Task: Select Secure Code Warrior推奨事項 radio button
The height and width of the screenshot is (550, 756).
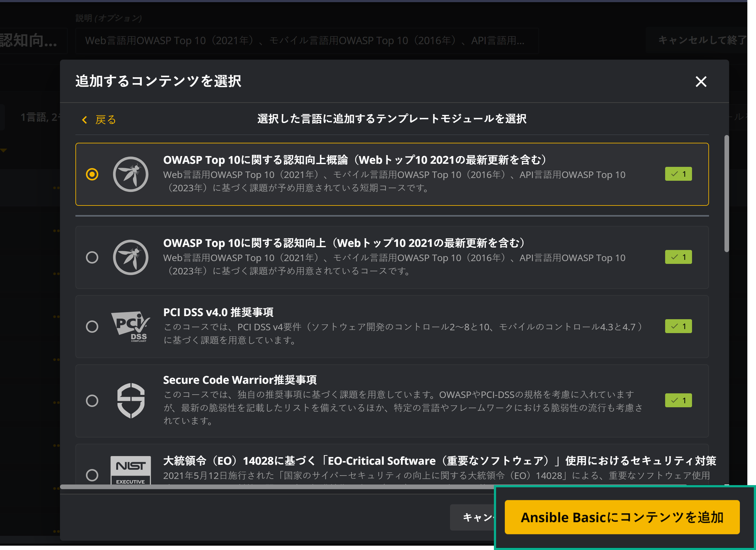Action: tap(92, 400)
